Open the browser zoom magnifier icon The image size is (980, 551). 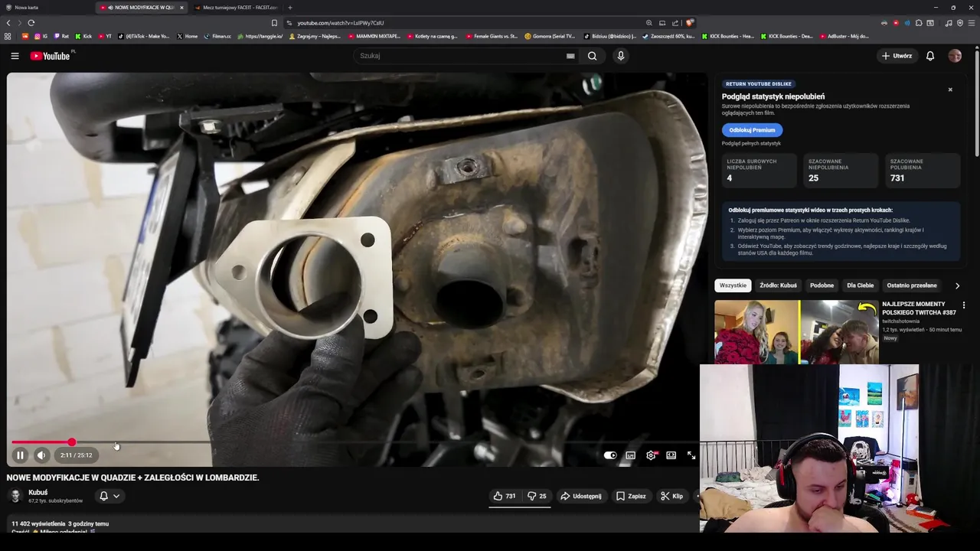coord(649,23)
